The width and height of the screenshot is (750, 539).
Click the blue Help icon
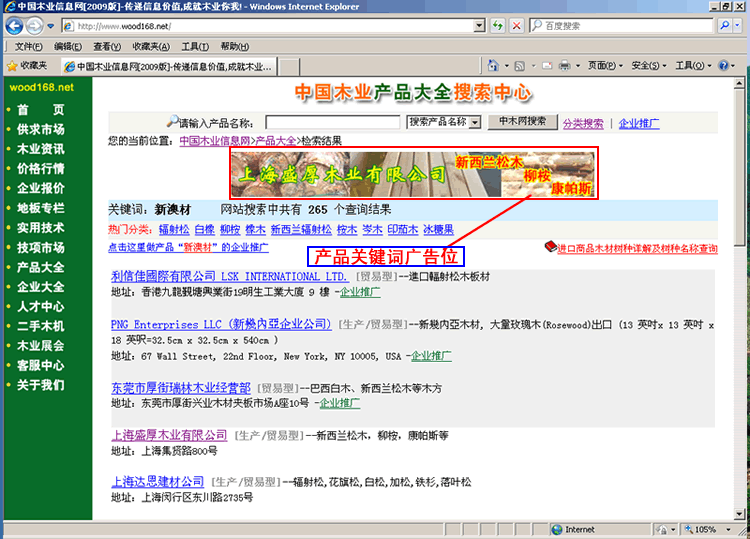point(724,66)
